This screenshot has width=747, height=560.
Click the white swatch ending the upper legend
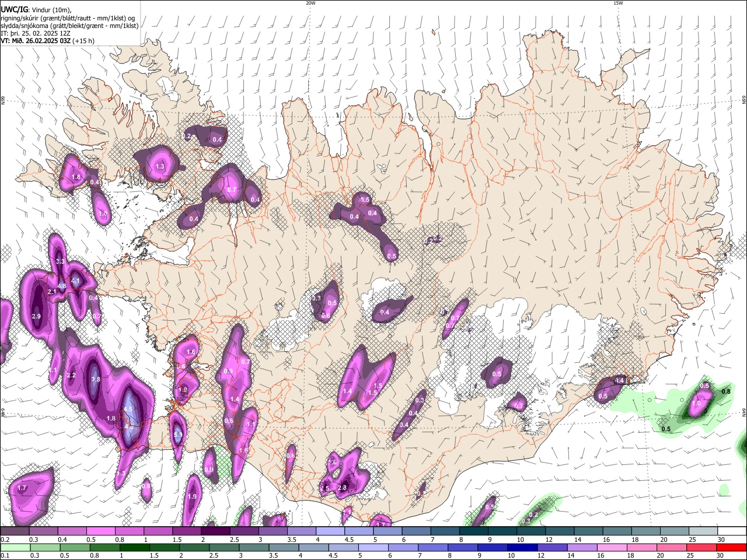(732, 531)
